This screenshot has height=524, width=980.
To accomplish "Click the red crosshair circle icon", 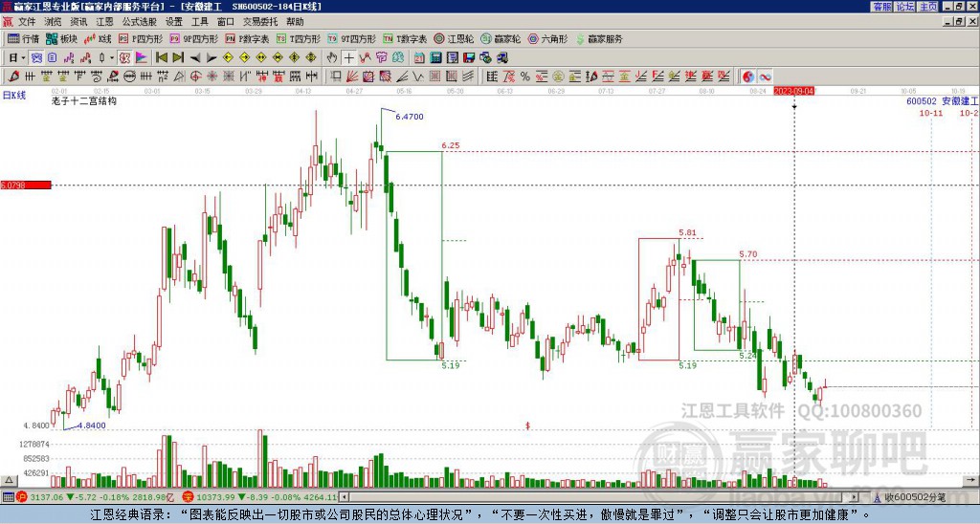I will click(195, 76).
